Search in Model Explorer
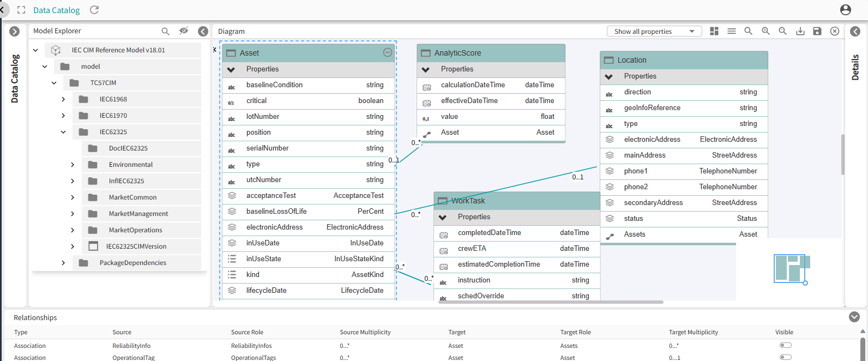Viewport: 868px width, 361px height. pyautogui.click(x=165, y=32)
